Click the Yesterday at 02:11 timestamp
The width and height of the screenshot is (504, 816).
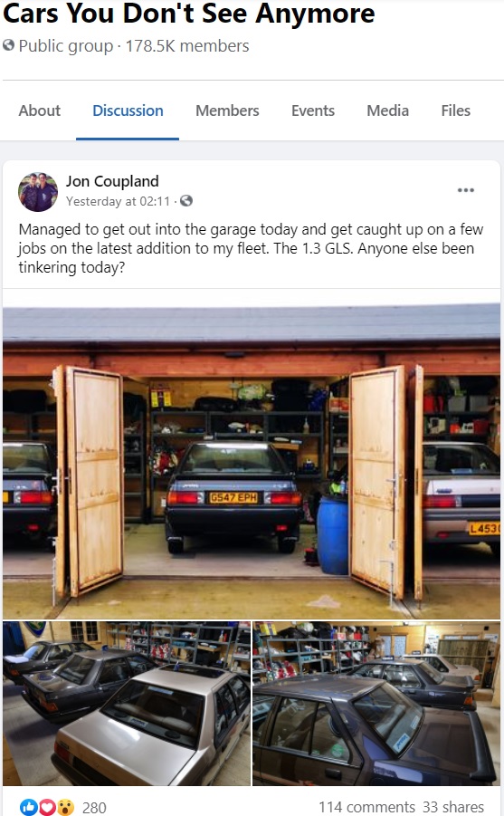118,201
